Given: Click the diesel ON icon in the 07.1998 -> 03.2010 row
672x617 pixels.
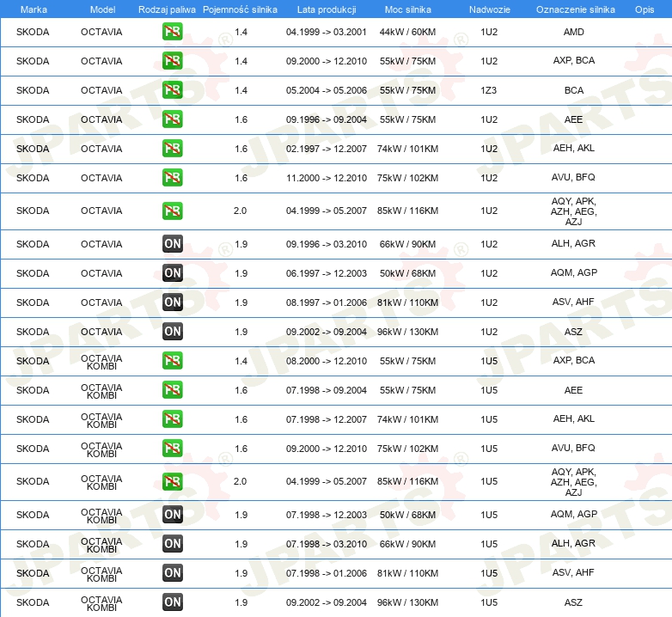Looking at the screenshot, I should click(x=172, y=544).
